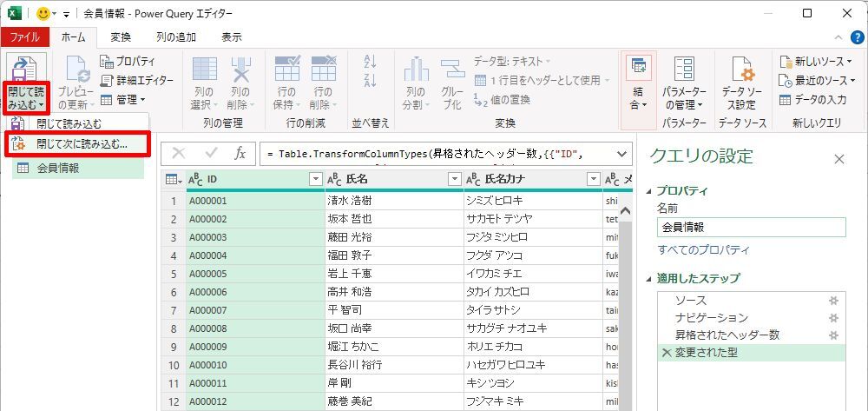Open the すべてのプロパティ link

[x=704, y=249]
